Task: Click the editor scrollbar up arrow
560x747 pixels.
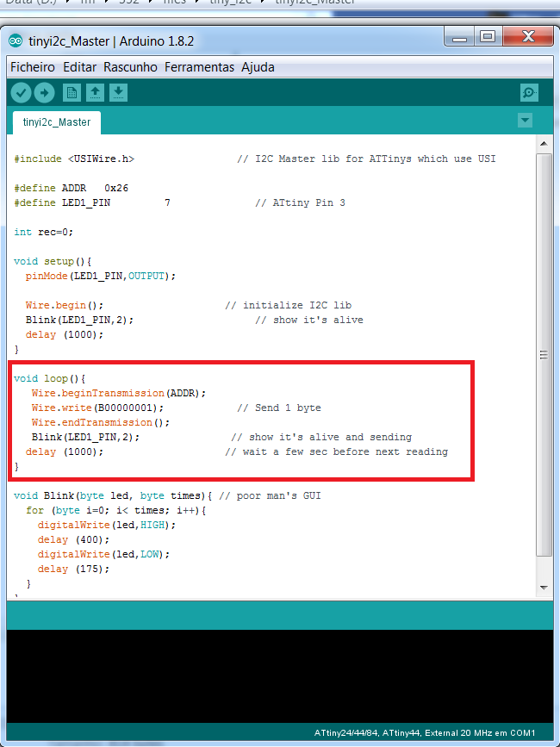Action: coord(544,143)
